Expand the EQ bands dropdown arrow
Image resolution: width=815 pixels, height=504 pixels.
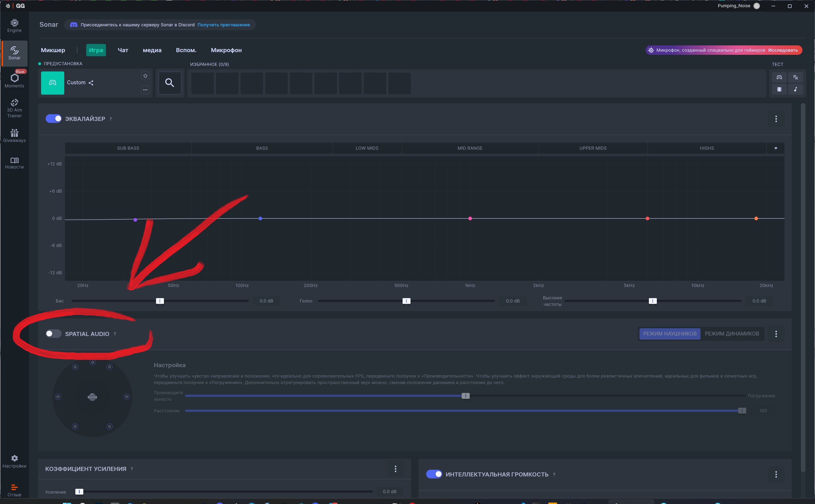coord(776,148)
